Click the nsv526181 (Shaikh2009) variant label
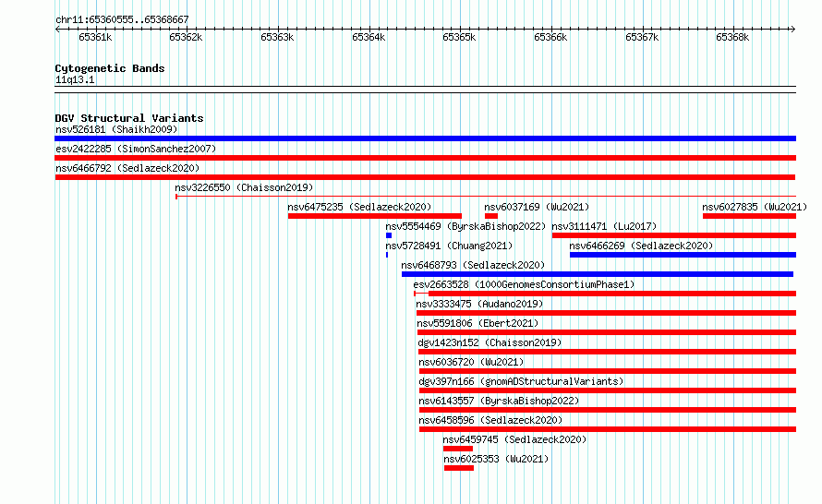Viewport: 822px width, 504px height. 116,129
